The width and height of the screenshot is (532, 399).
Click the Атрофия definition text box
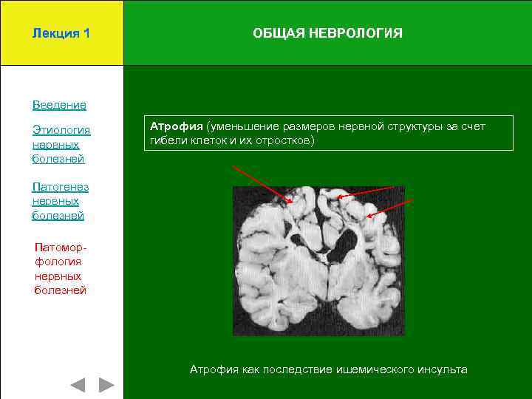click(x=329, y=133)
